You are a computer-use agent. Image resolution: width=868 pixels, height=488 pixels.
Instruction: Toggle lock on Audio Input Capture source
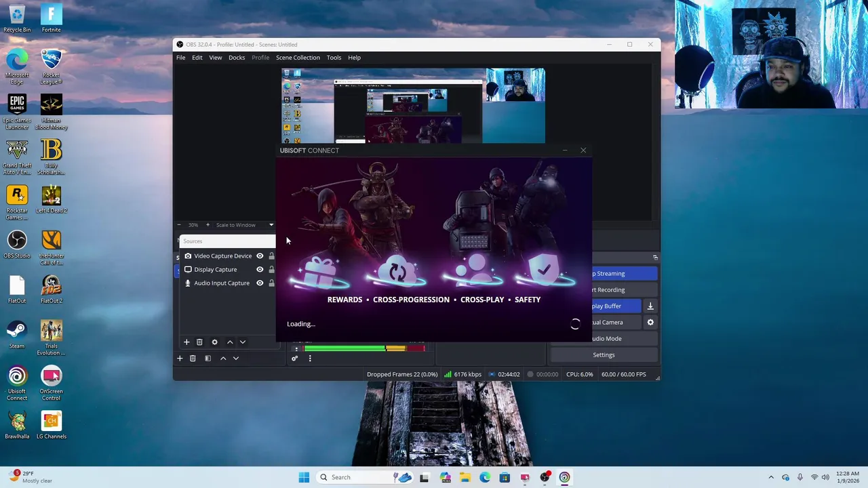271,283
